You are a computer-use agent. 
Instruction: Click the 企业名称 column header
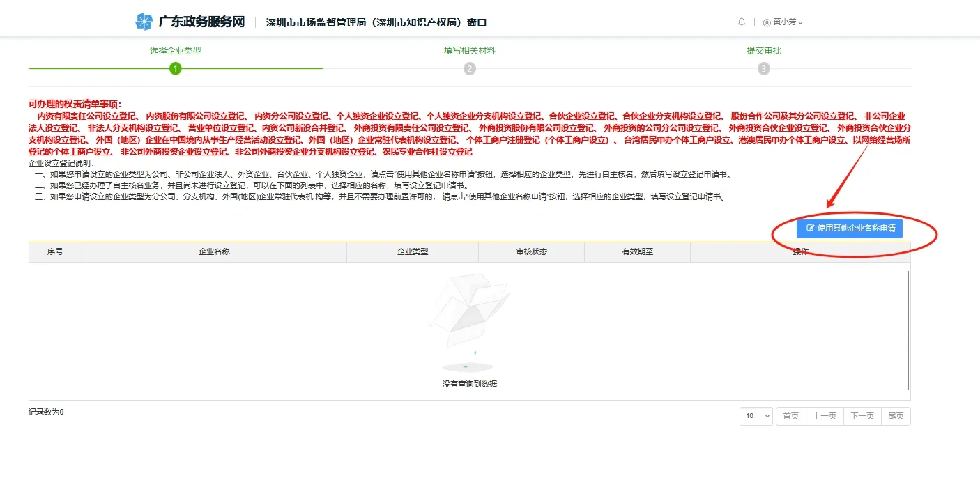tap(213, 251)
